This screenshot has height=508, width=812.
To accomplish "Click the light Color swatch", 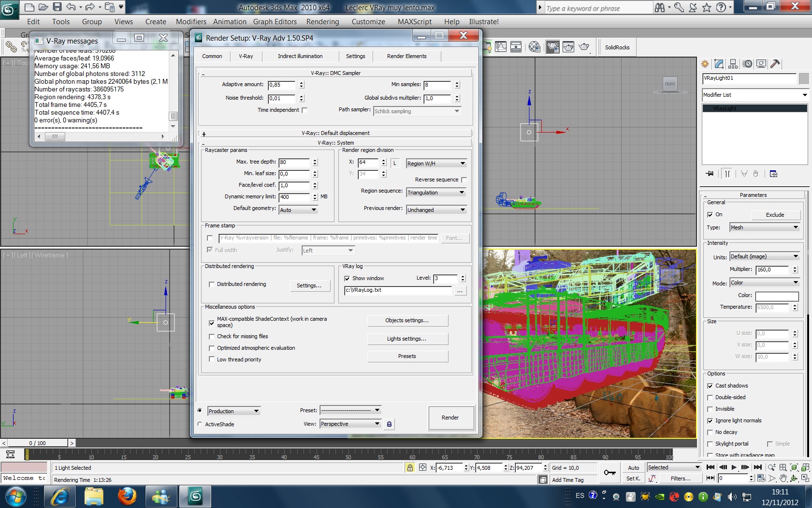I will [x=777, y=296].
